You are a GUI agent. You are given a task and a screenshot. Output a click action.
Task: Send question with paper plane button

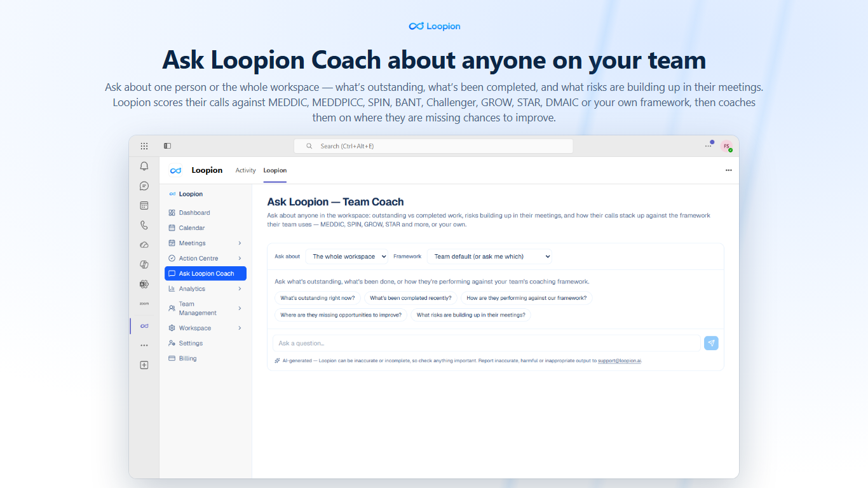[711, 343]
